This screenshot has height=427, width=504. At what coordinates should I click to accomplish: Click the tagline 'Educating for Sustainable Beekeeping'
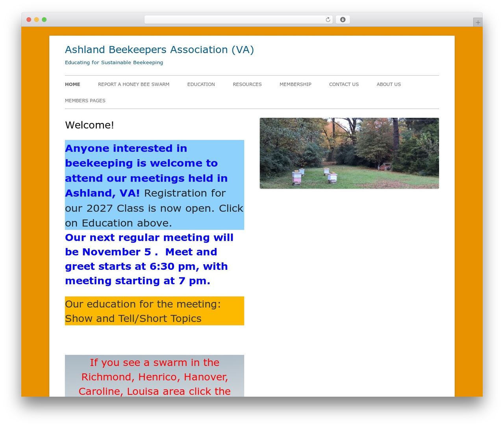(x=114, y=62)
